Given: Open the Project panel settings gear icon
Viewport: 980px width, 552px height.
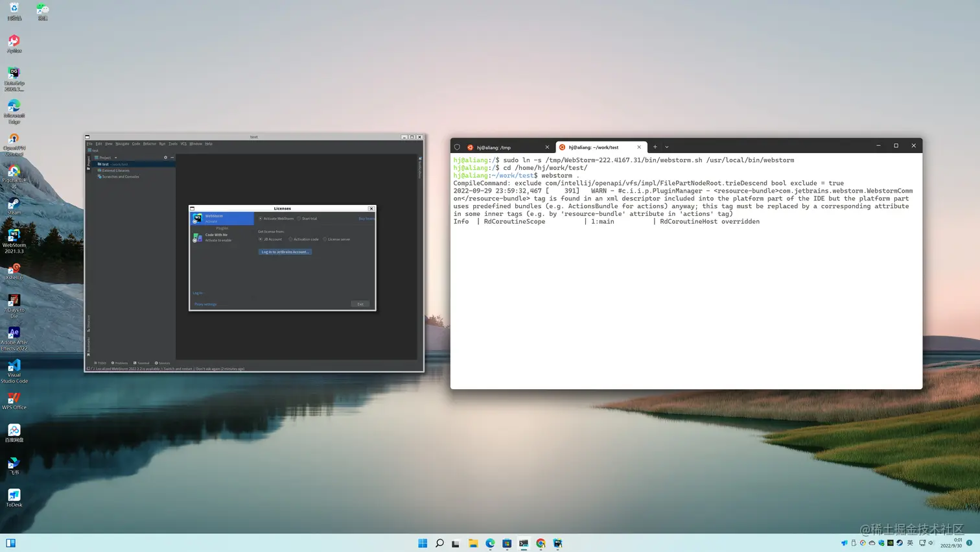Looking at the screenshot, I should click(x=165, y=158).
